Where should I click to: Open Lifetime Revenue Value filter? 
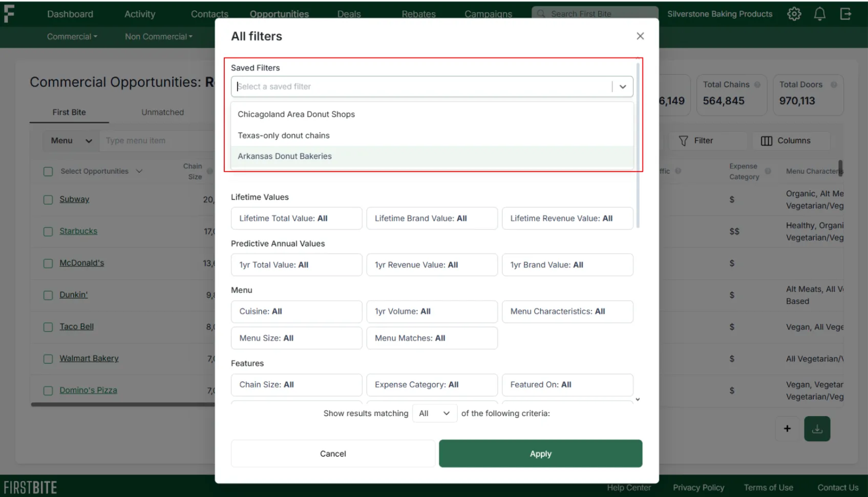pyautogui.click(x=567, y=218)
